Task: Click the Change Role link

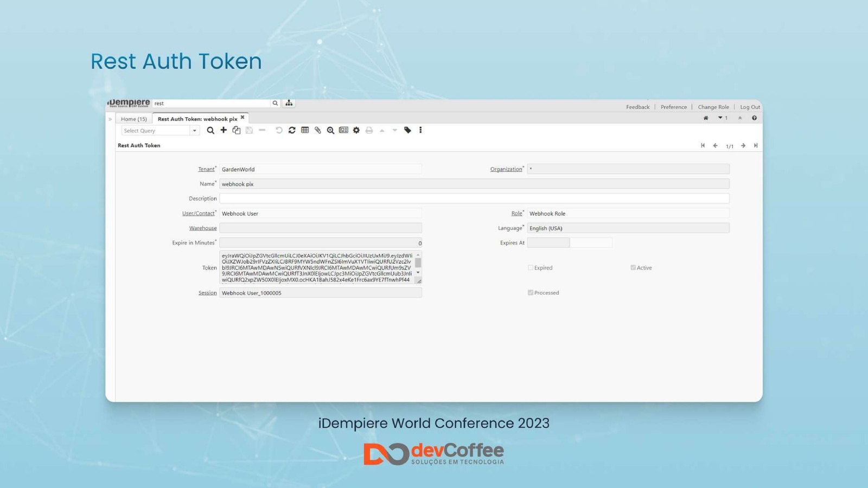Action: click(x=713, y=107)
